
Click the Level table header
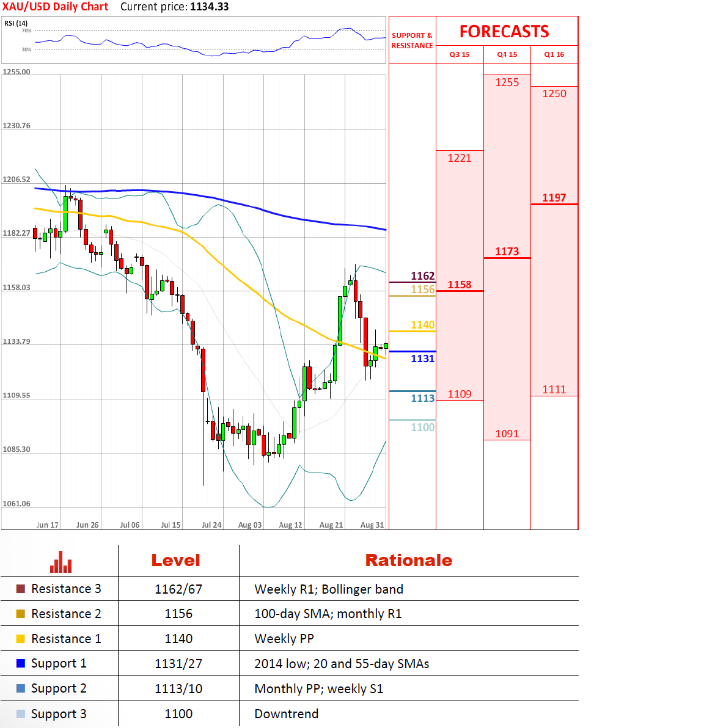pyautogui.click(x=176, y=560)
